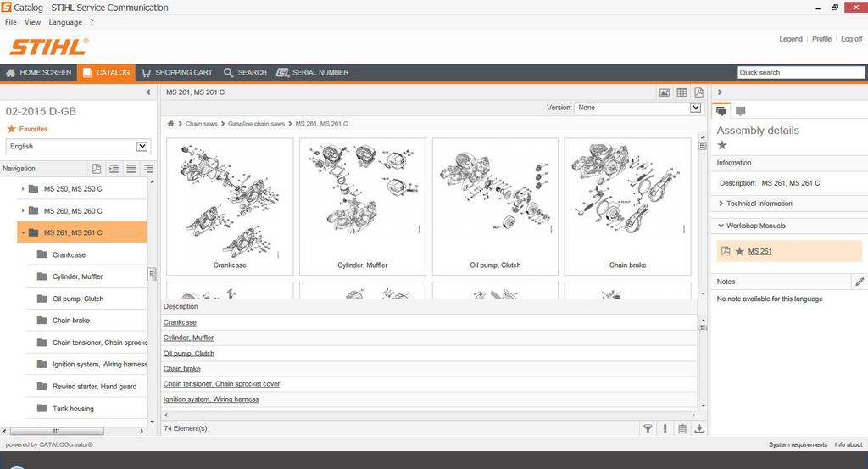
Task: Open the Profile link
Action: [x=821, y=39]
